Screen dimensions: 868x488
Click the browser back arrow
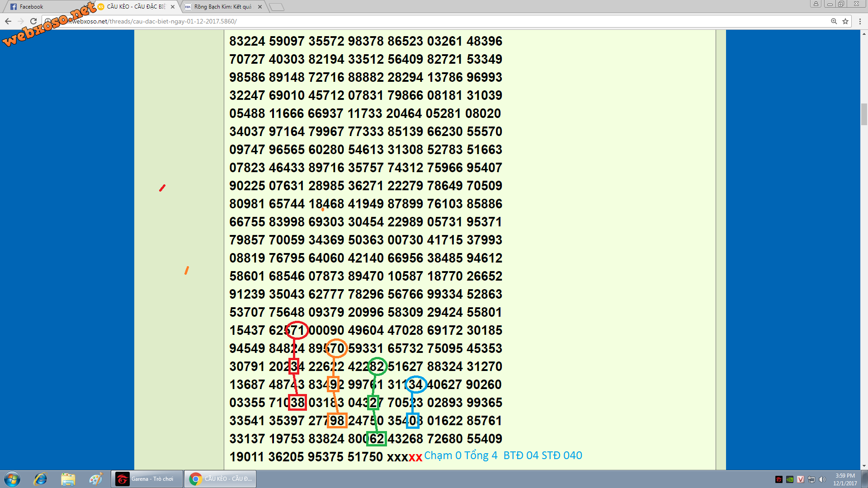[x=8, y=21]
